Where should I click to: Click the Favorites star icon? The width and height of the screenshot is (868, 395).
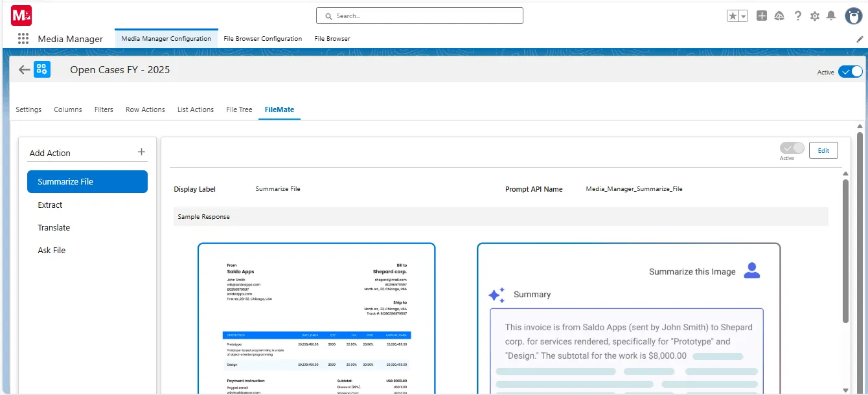click(733, 16)
